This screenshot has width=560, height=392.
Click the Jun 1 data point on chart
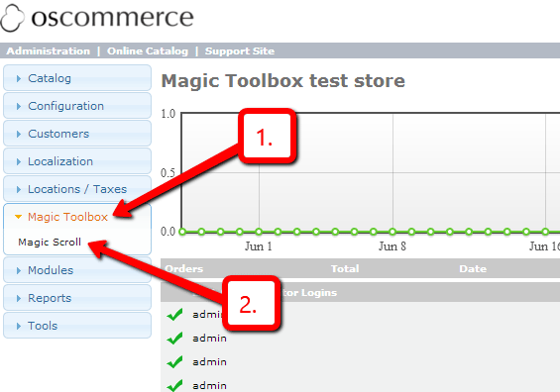click(259, 232)
